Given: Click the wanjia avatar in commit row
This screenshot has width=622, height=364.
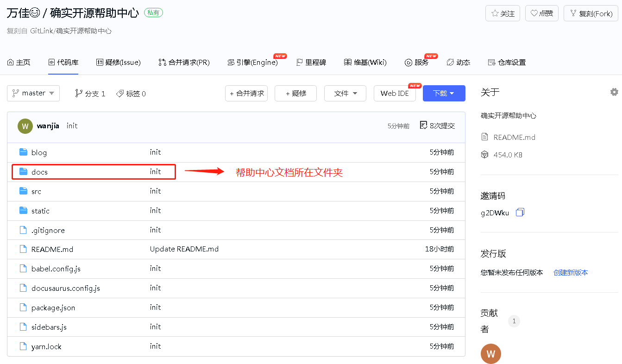Looking at the screenshot, I should click(25, 126).
